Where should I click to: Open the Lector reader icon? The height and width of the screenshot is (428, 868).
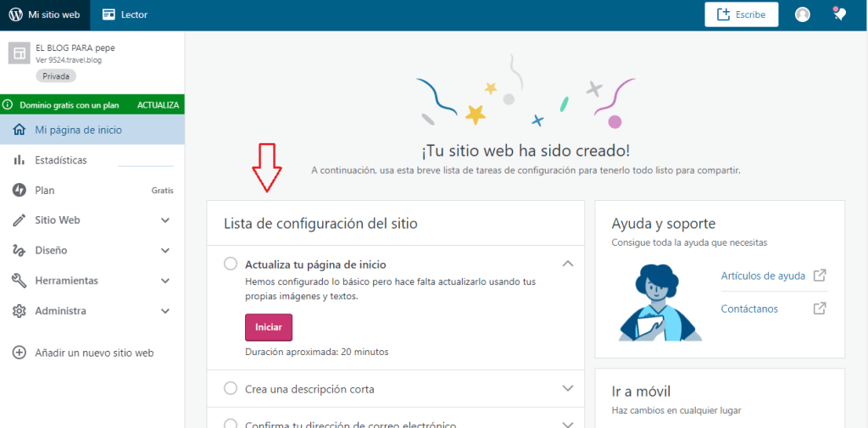click(108, 14)
